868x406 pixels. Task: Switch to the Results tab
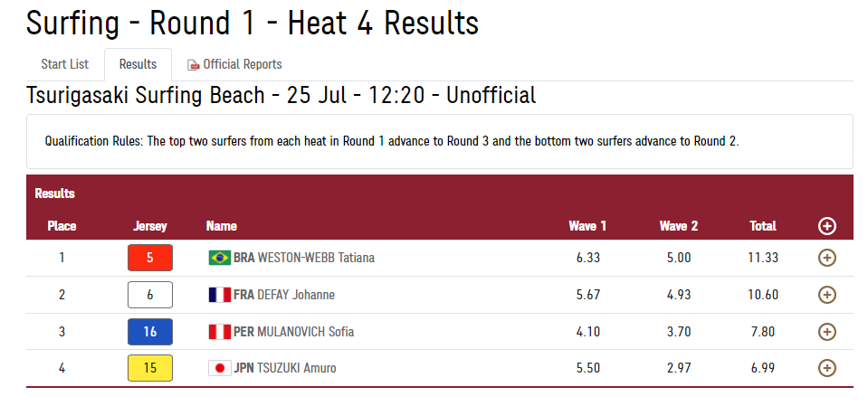tap(138, 64)
